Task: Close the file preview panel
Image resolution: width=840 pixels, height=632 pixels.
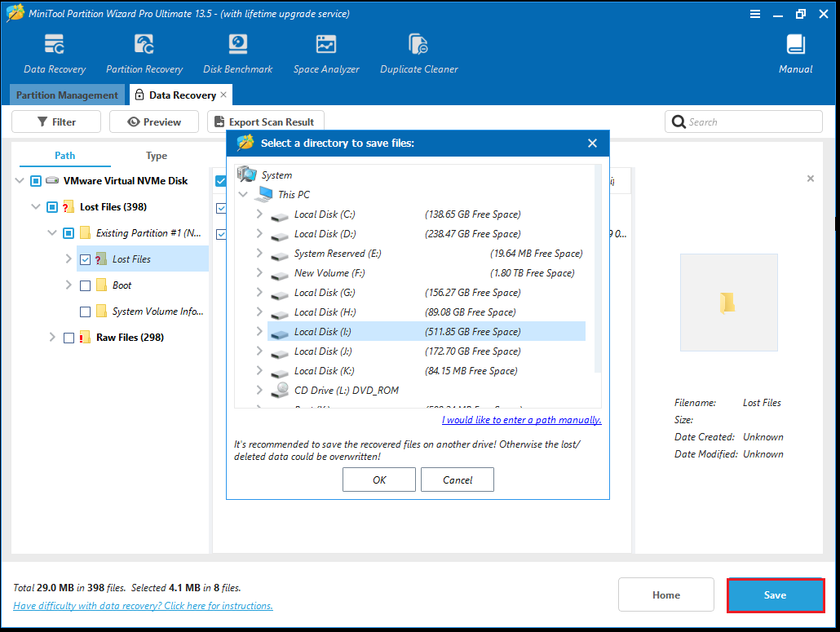Action: (x=811, y=179)
